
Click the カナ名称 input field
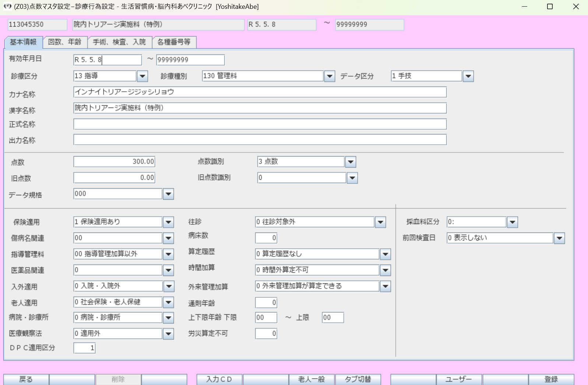coord(260,92)
